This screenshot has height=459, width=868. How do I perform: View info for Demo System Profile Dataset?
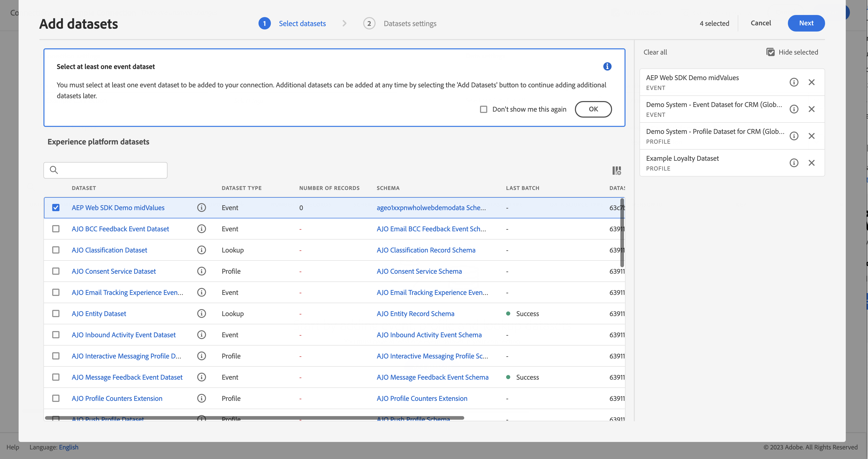794,136
